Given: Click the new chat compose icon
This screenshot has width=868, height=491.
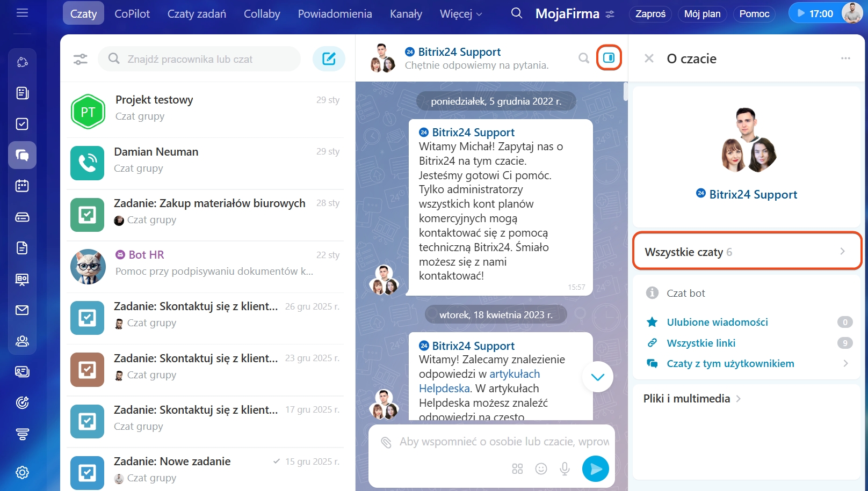Looking at the screenshot, I should (329, 58).
